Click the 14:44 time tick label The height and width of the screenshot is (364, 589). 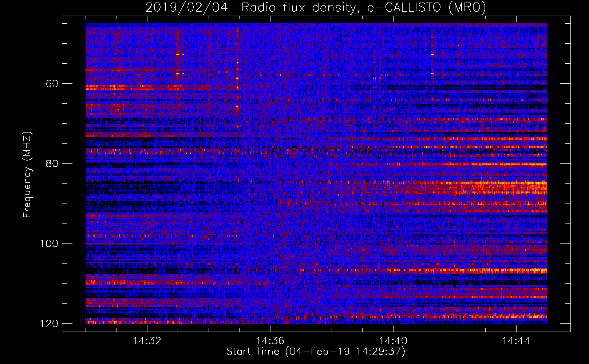tap(516, 341)
